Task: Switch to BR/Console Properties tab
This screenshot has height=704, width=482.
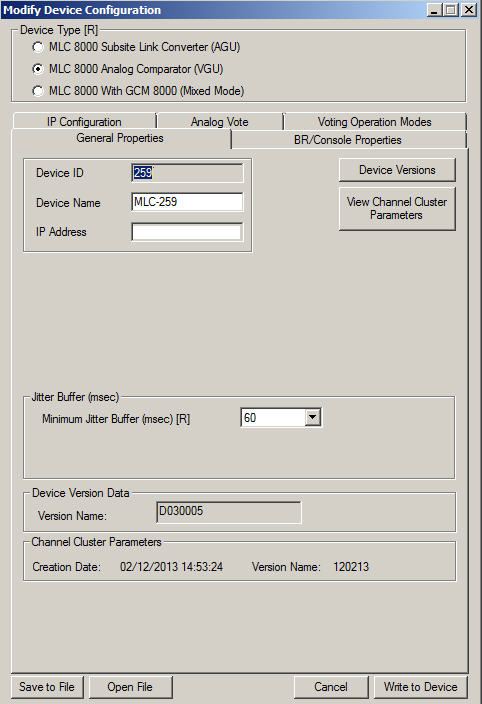Action: 348,140
